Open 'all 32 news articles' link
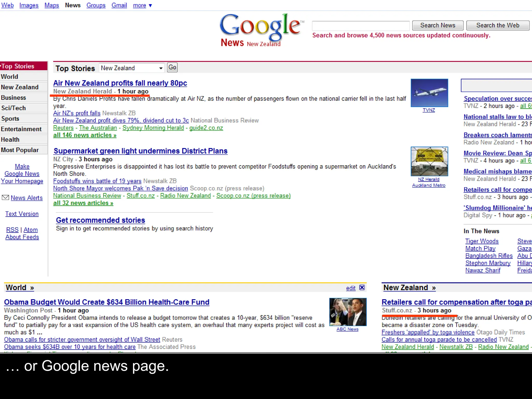 point(83,203)
